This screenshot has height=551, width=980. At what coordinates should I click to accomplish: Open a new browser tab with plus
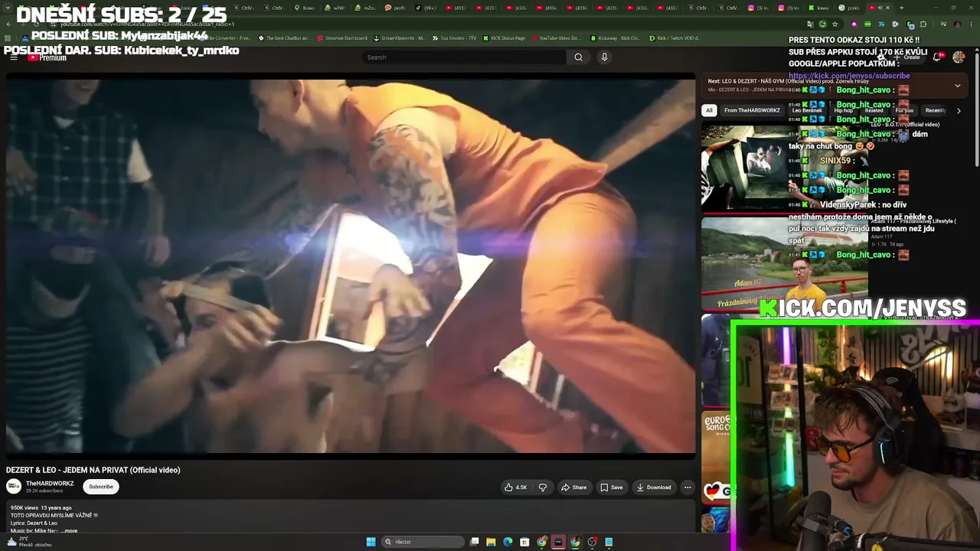tap(901, 8)
